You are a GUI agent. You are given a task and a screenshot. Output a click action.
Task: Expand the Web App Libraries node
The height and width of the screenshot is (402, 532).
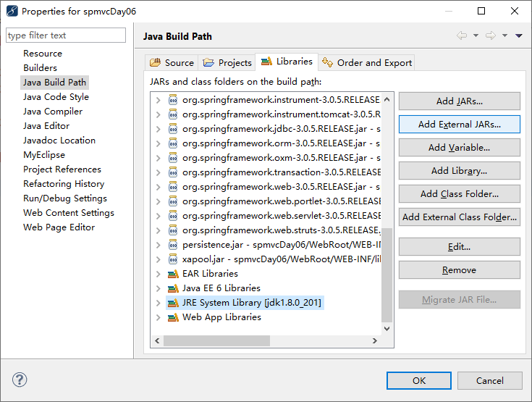(158, 317)
